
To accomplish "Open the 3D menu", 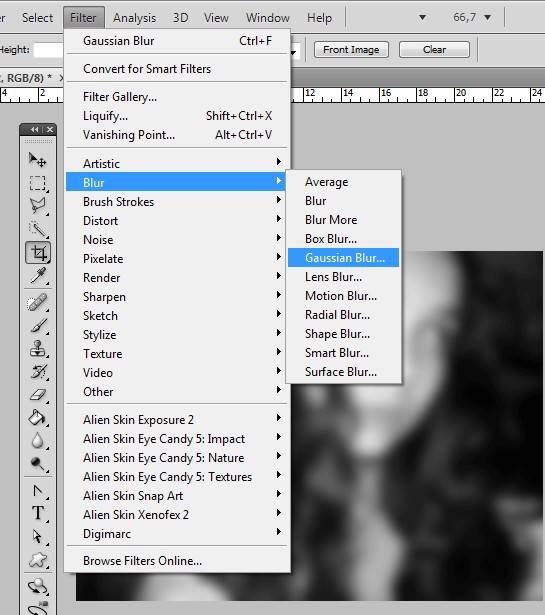I will click(x=180, y=18).
